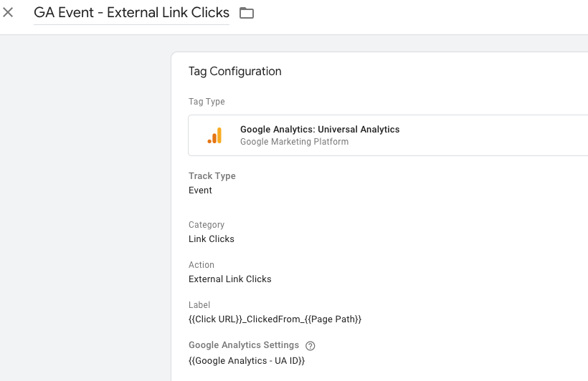Edit tag name GA Event - External Link Clicks
Screen dimensions: 588x381
(x=131, y=13)
